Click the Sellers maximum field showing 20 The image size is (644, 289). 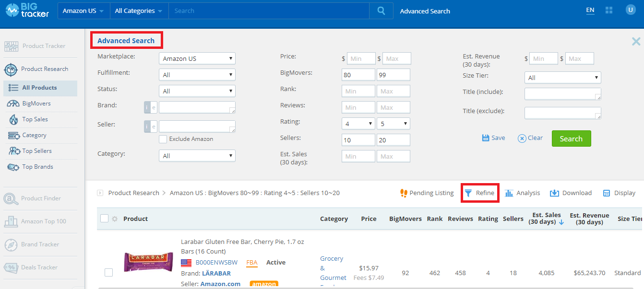(x=394, y=140)
